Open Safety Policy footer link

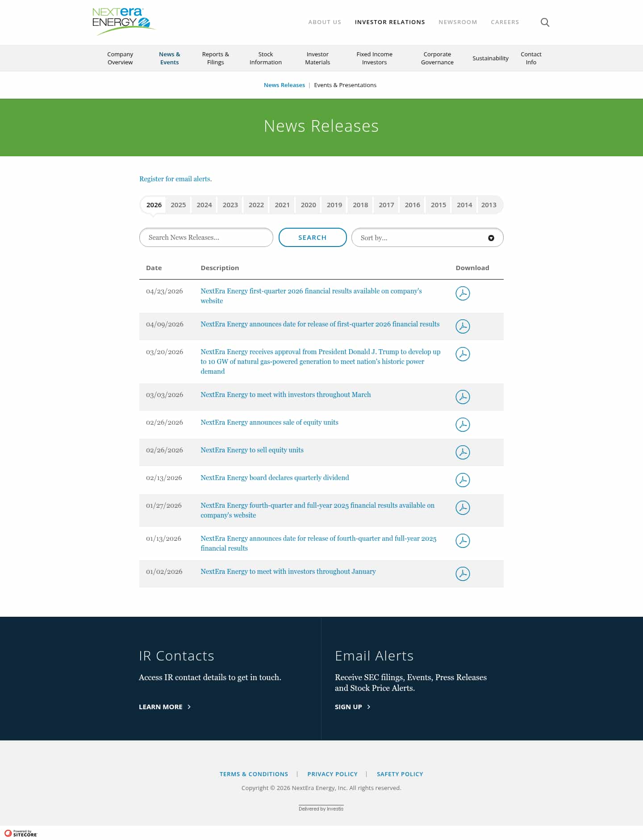click(x=400, y=774)
